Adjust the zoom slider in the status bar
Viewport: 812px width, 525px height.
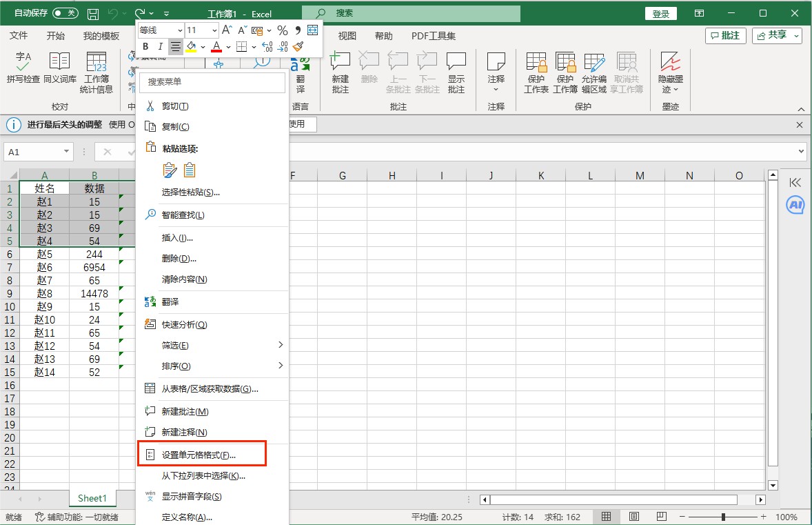[x=723, y=515]
